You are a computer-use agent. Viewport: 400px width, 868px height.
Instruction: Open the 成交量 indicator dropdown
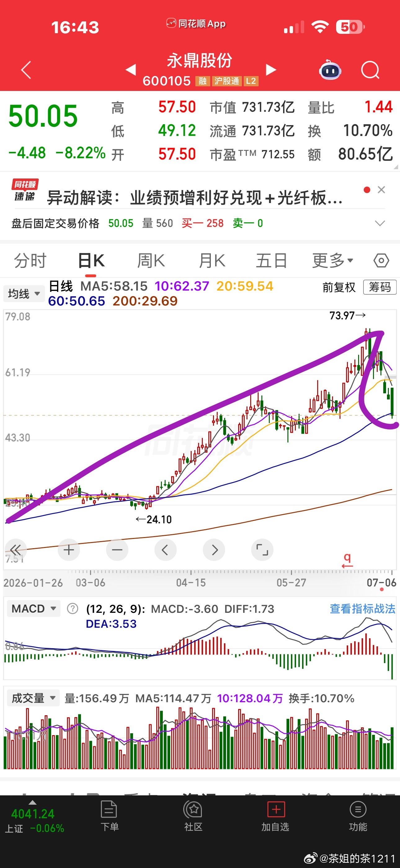[33, 698]
